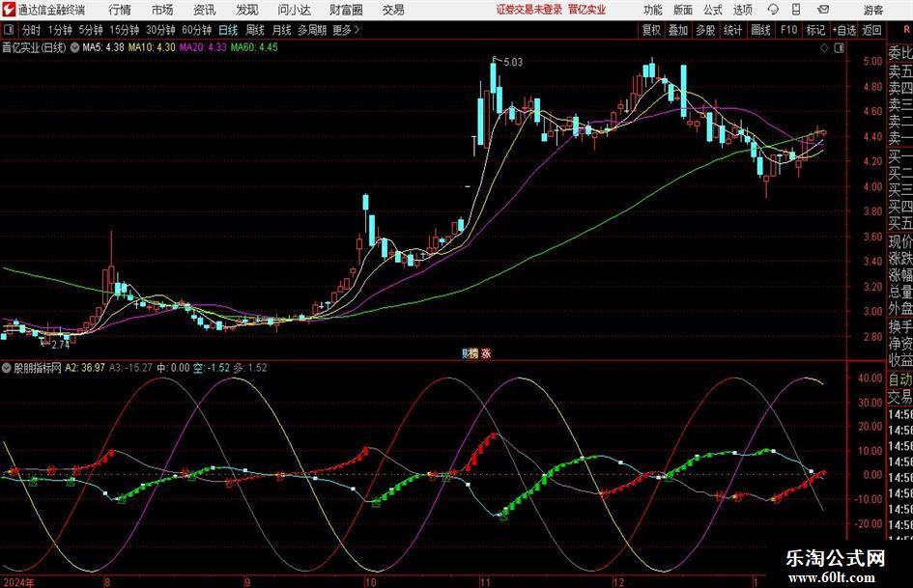Click the Tongdaxin red logo icon

(9, 10)
